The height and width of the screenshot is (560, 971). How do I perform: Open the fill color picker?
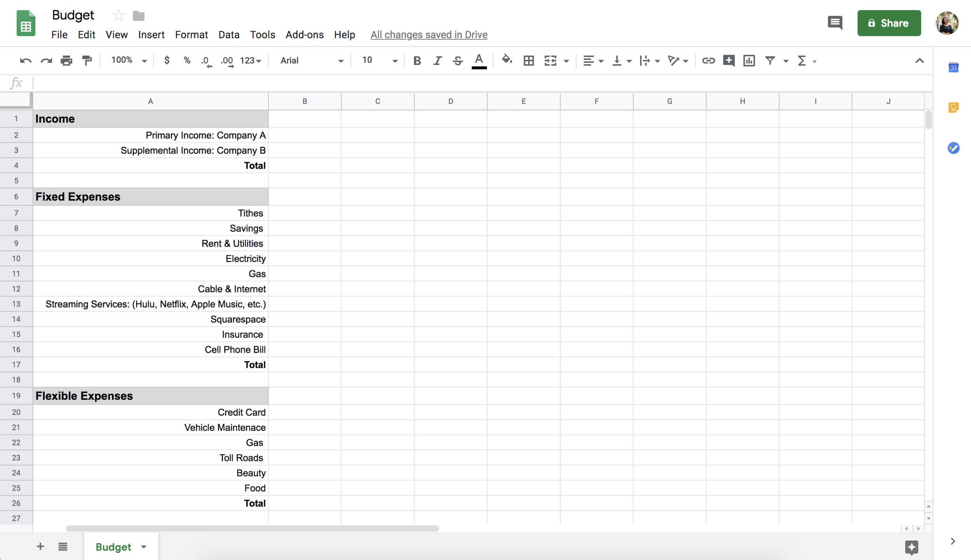[506, 60]
